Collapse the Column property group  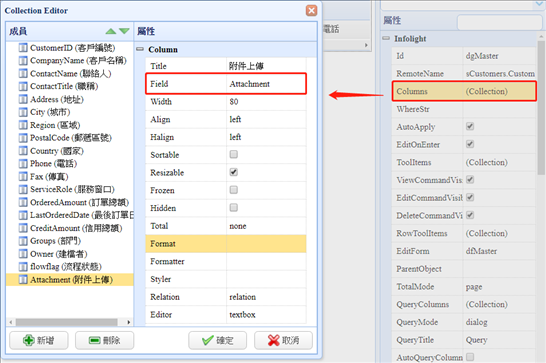click(140, 49)
